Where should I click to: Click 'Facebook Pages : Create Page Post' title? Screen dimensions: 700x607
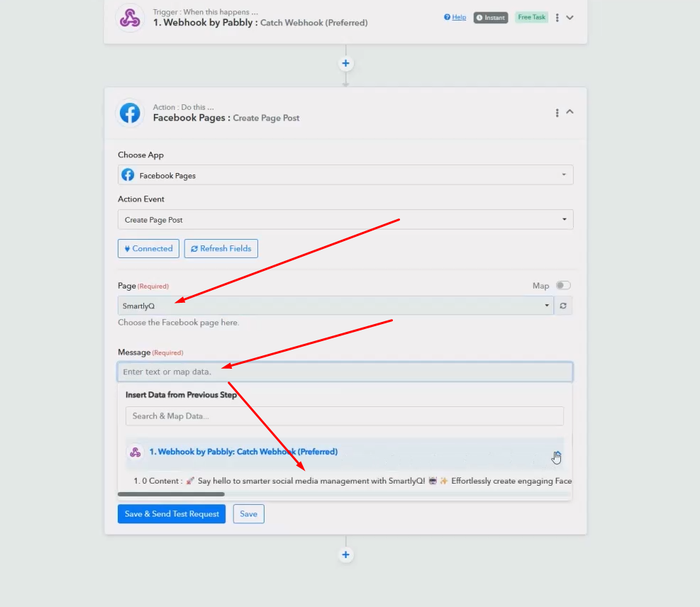coord(226,118)
